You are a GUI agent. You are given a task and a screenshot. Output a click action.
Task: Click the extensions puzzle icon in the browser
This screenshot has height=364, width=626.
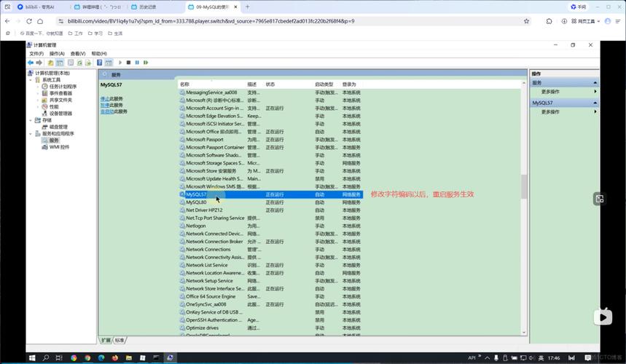549,21
